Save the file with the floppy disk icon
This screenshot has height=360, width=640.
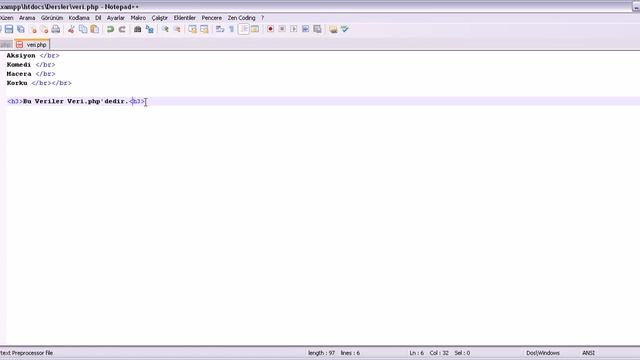(x=9, y=29)
